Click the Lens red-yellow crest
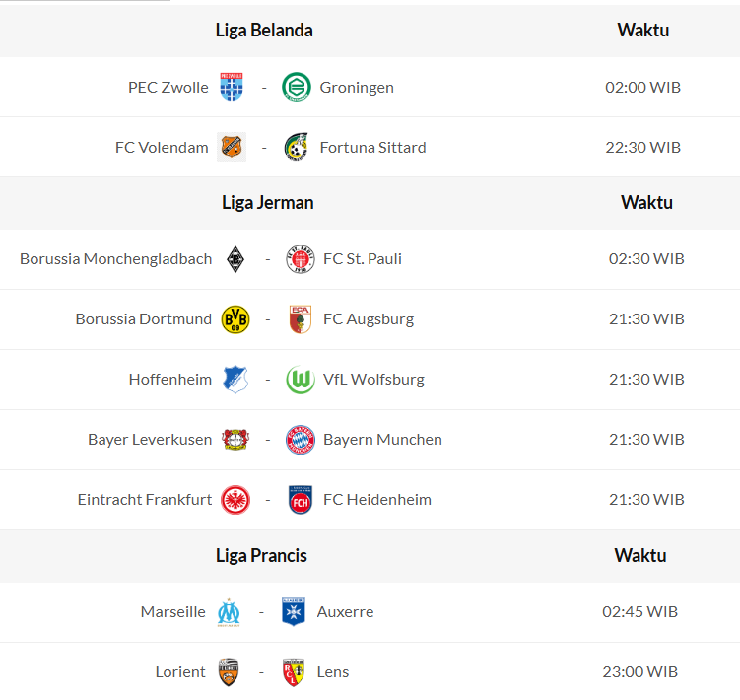 tap(293, 672)
